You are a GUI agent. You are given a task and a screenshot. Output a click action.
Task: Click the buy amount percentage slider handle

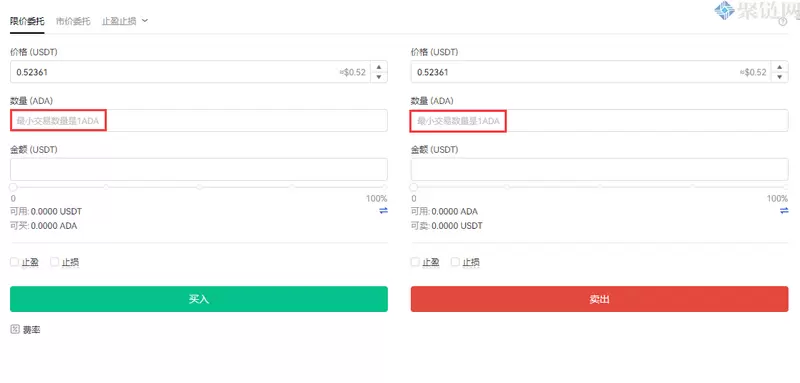click(13, 187)
